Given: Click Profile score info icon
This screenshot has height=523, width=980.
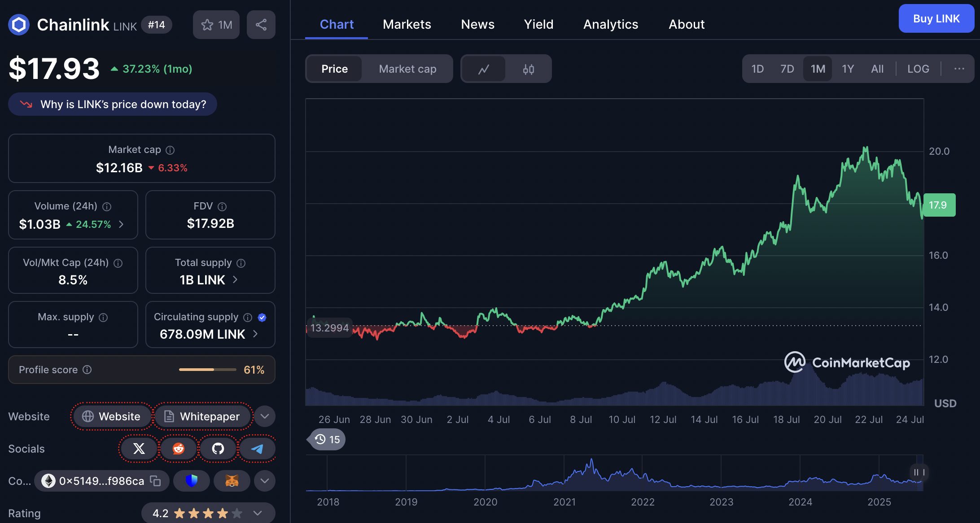Looking at the screenshot, I should pyautogui.click(x=87, y=370).
